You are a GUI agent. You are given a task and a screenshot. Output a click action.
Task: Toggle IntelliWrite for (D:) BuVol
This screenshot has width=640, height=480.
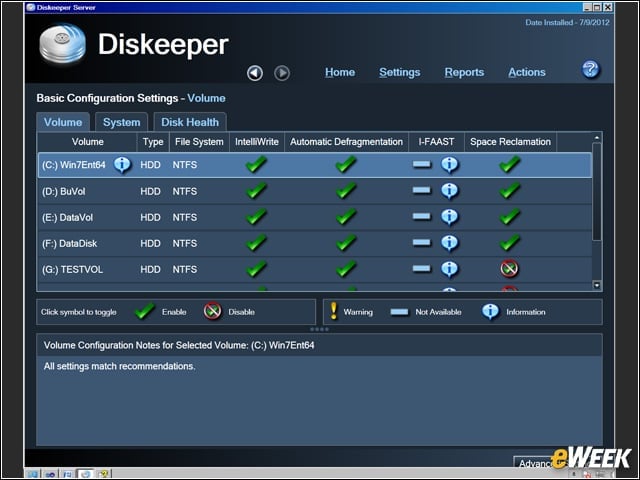[x=256, y=190]
